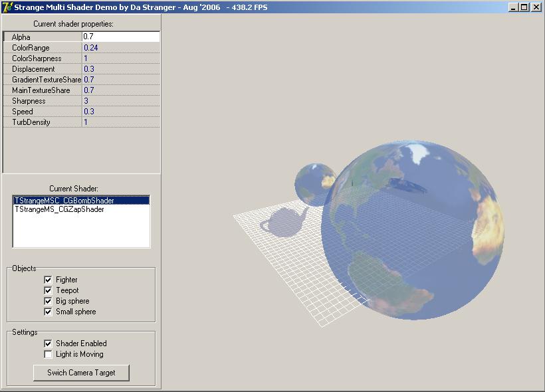Select the ColorSharpness value cell
The height and width of the screenshot is (392, 545).
[x=121, y=58]
